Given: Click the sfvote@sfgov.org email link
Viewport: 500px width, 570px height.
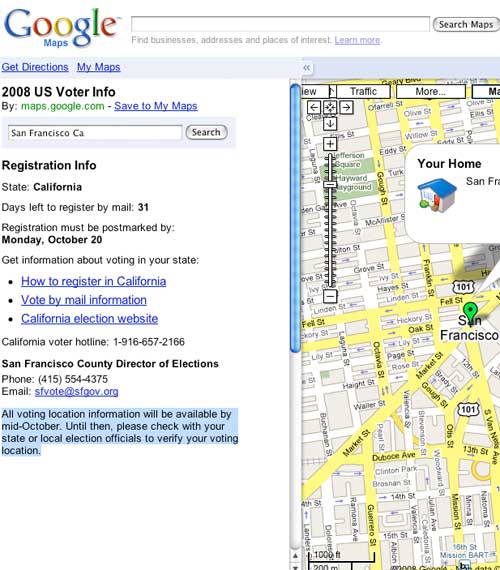Looking at the screenshot, I should click(76, 392).
